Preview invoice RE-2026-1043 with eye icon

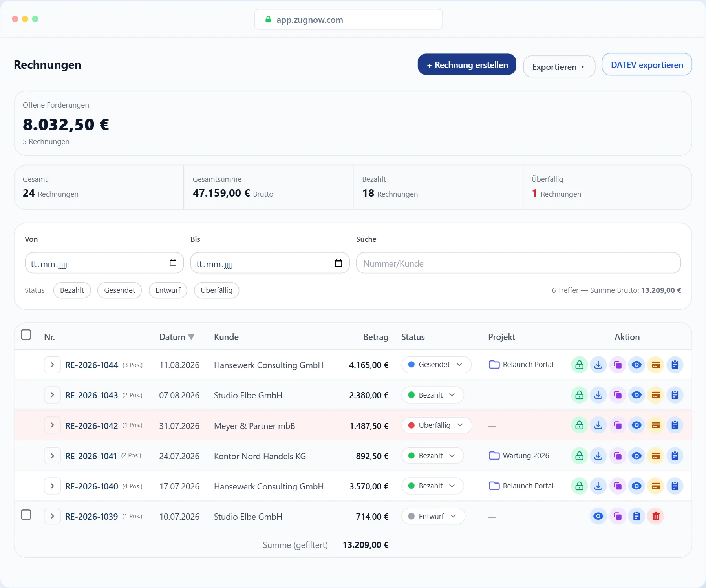pyautogui.click(x=637, y=395)
